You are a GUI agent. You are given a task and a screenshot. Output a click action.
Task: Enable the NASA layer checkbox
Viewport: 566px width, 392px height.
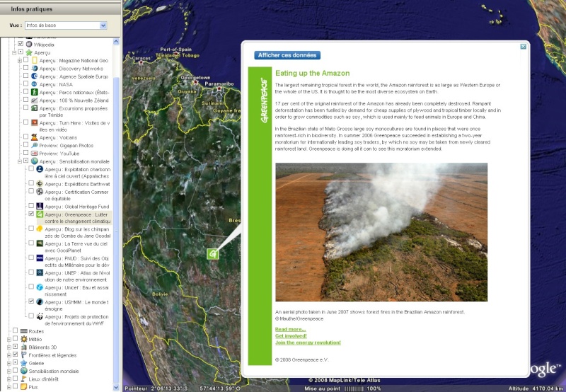point(25,83)
